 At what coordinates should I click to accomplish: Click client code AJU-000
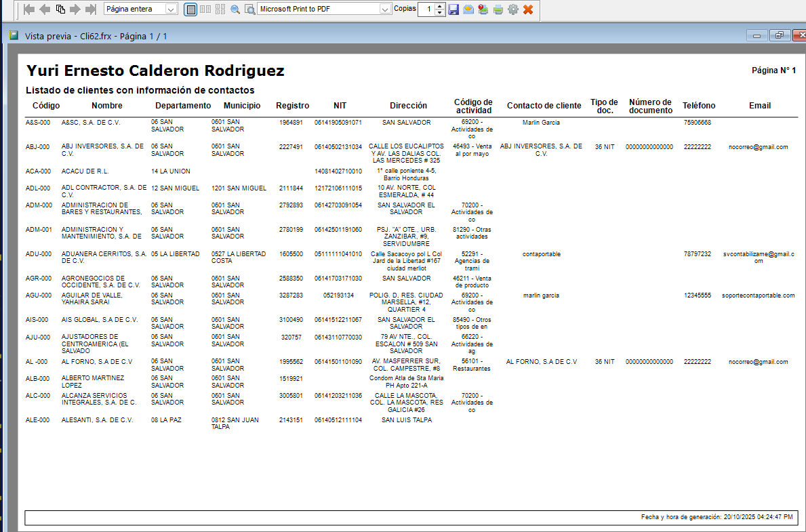point(38,337)
